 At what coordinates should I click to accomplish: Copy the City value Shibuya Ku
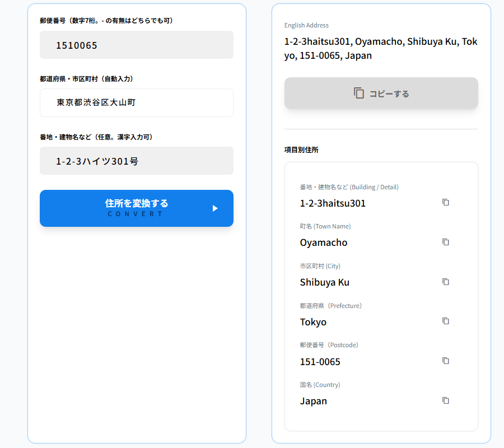point(446,282)
